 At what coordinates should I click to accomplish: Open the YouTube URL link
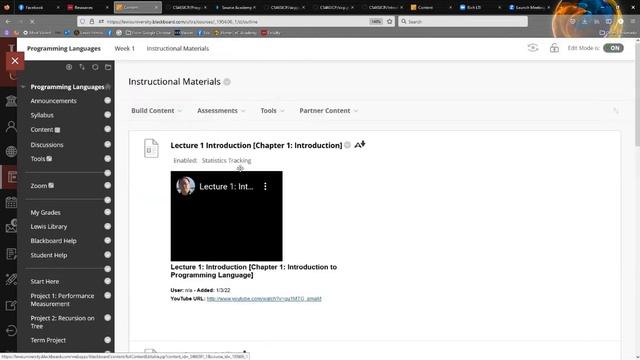(x=264, y=299)
